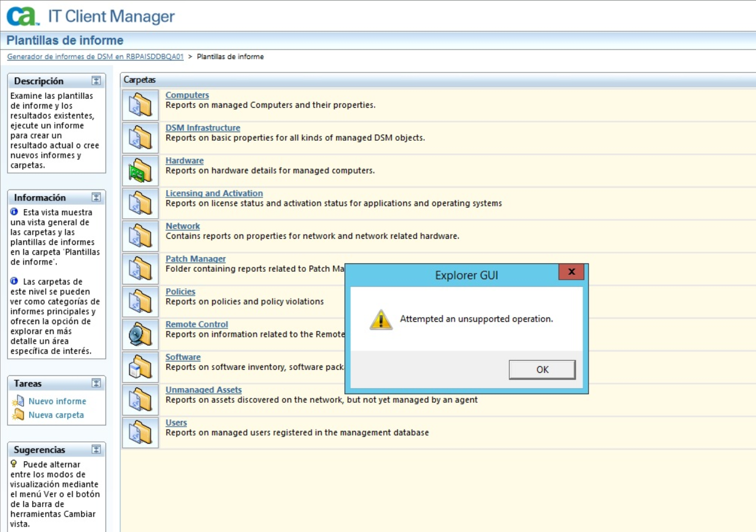Open the Users folder icon
The image size is (756, 532).
[x=140, y=431]
